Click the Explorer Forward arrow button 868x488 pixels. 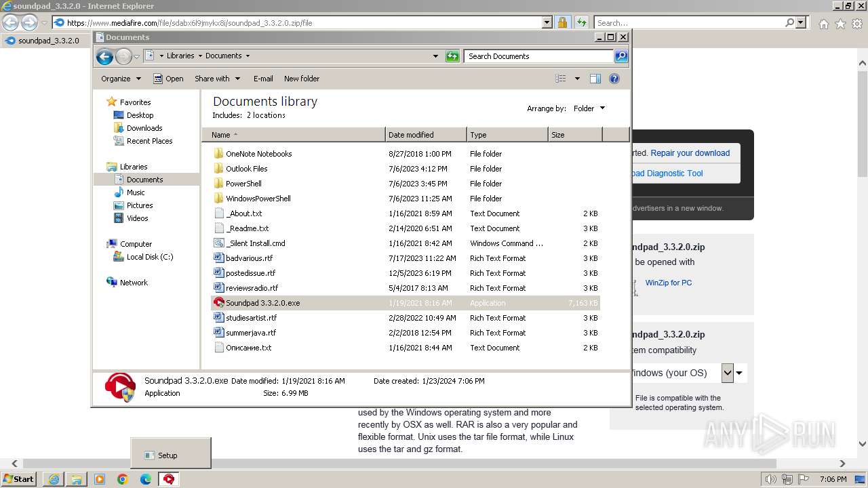(x=123, y=56)
